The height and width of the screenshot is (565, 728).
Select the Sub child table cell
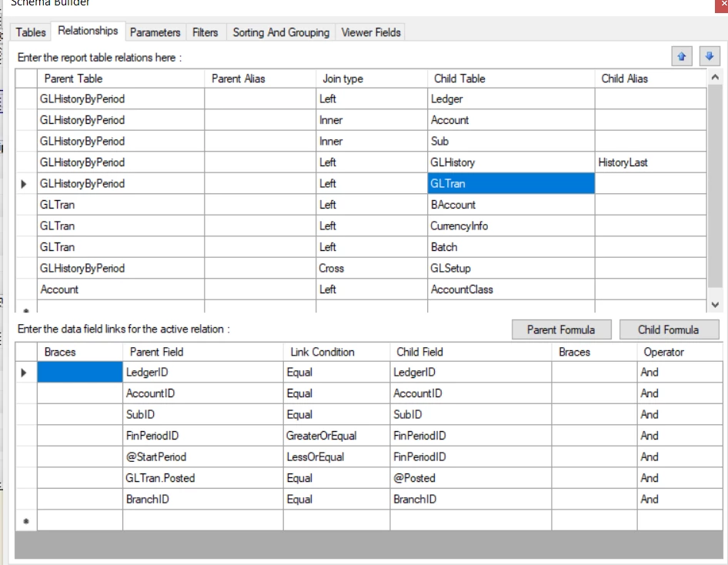coord(511,141)
